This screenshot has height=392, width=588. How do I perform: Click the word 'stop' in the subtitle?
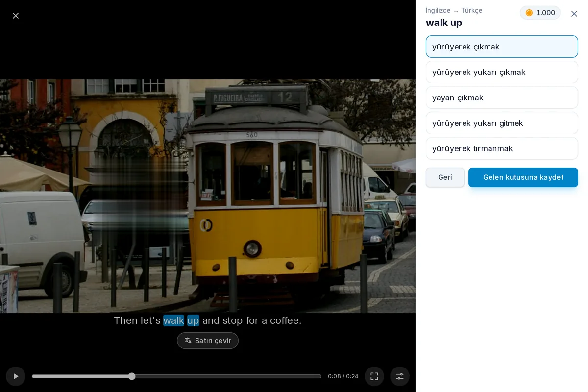(233, 320)
